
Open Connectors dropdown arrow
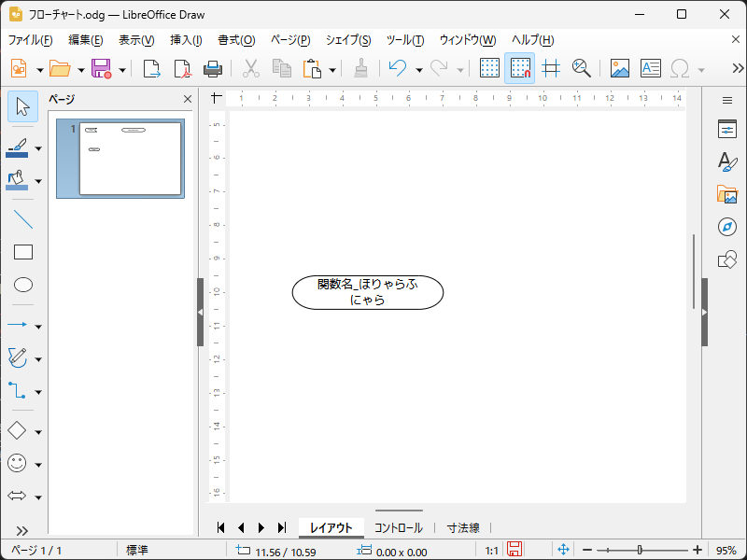(38, 392)
